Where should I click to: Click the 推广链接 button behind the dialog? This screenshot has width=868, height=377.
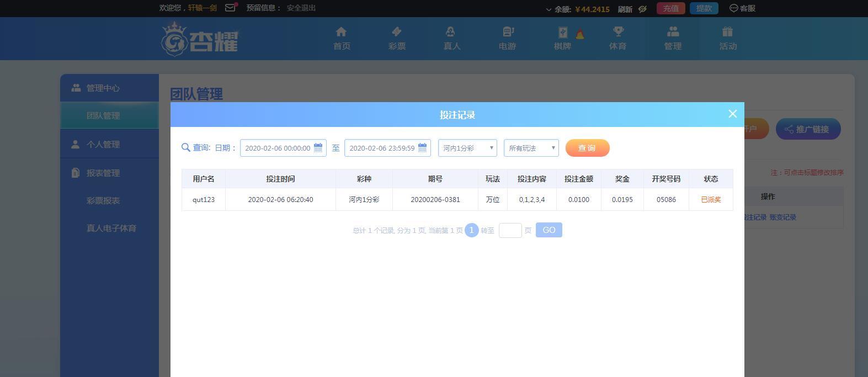click(x=808, y=129)
